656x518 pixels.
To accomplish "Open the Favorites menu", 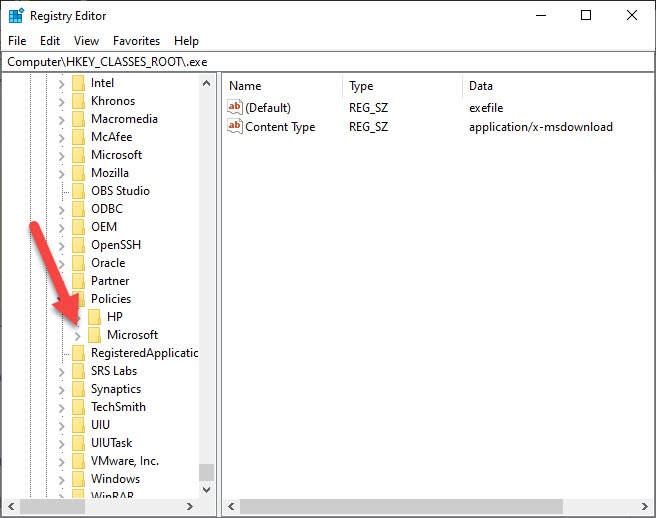I will click(136, 41).
